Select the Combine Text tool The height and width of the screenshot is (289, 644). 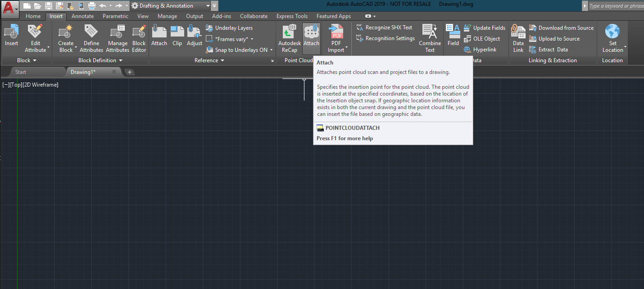point(430,38)
